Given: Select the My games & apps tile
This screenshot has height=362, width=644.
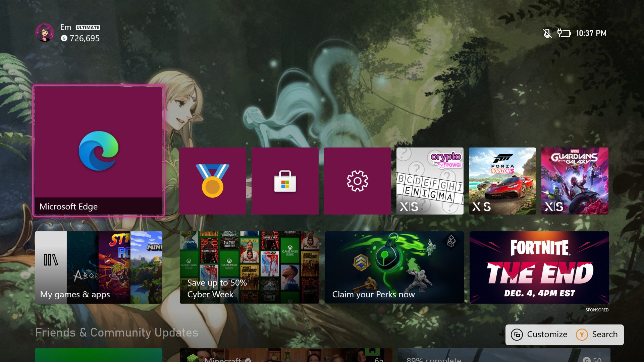Looking at the screenshot, I should 98,267.
